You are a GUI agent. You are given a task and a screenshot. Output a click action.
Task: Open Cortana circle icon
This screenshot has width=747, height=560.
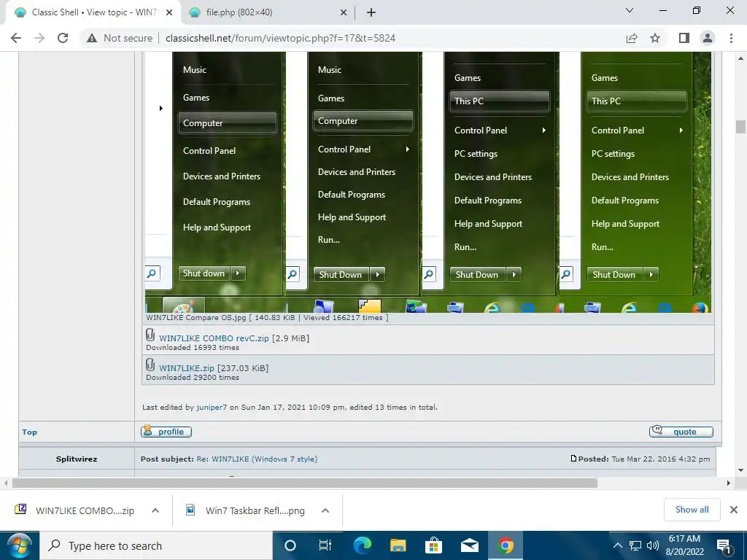point(290,545)
